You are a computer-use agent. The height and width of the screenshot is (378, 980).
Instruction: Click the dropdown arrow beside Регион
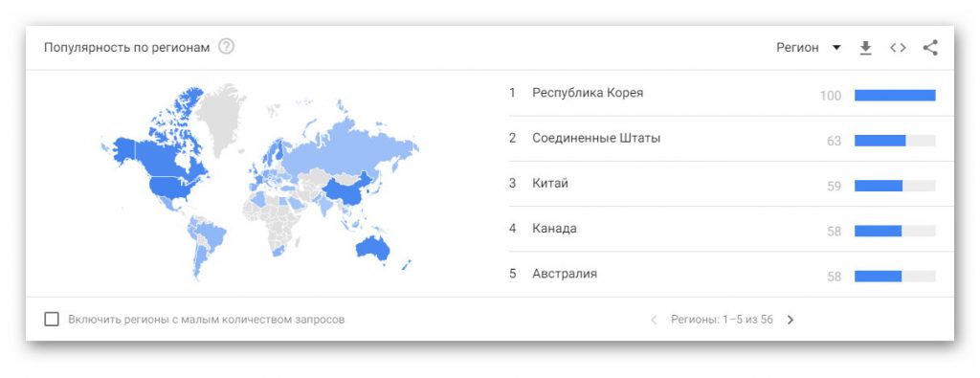tap(836, 48)
